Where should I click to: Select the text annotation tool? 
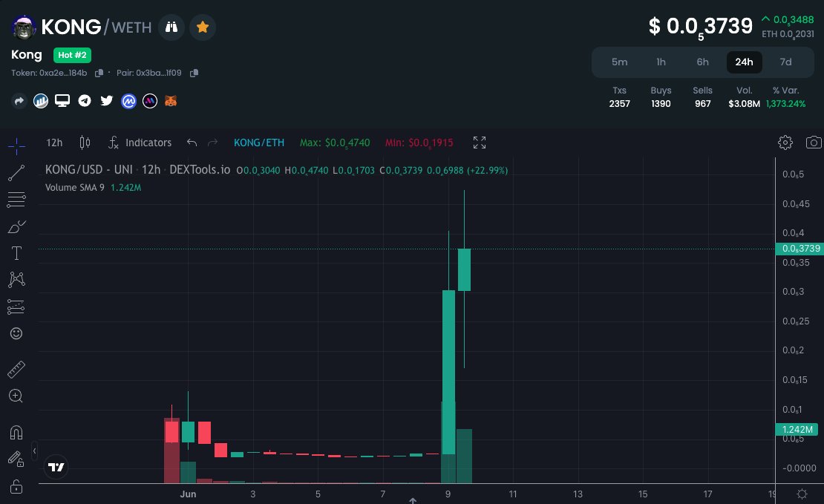pos(16,253)
